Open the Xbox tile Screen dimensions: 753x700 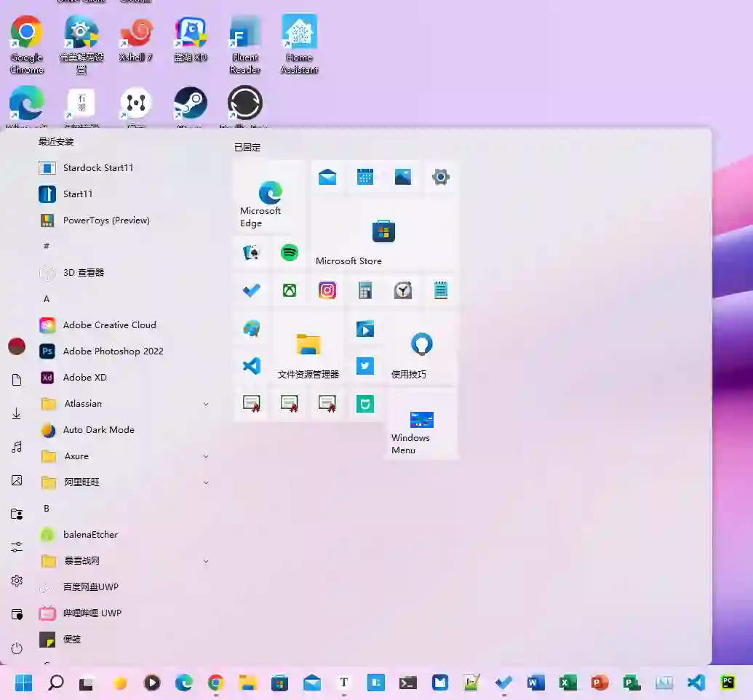290,290
